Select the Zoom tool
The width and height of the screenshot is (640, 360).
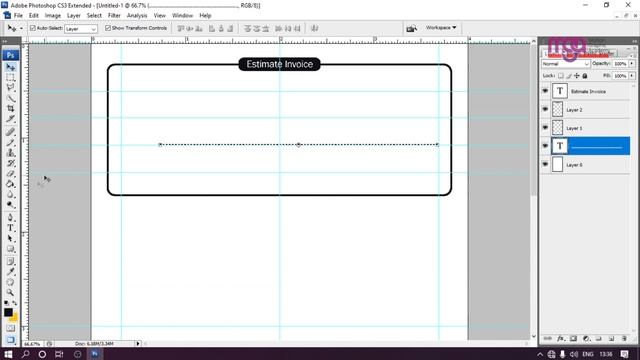(11, 293)
